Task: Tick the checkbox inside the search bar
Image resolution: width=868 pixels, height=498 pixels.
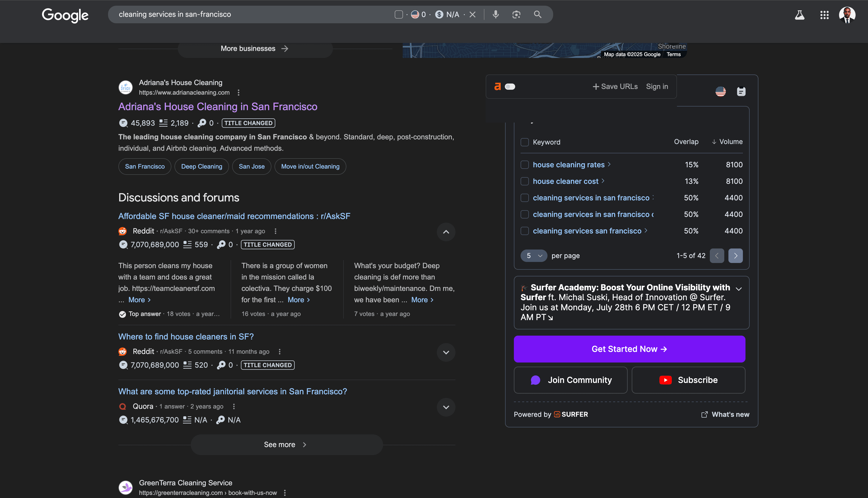Action: [398, 14]
